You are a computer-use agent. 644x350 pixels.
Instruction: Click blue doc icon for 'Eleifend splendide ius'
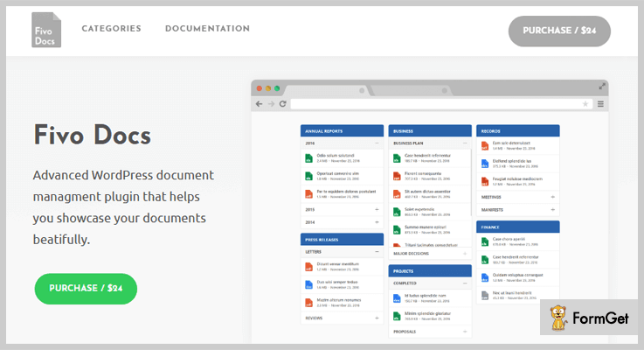coord(485,164)
